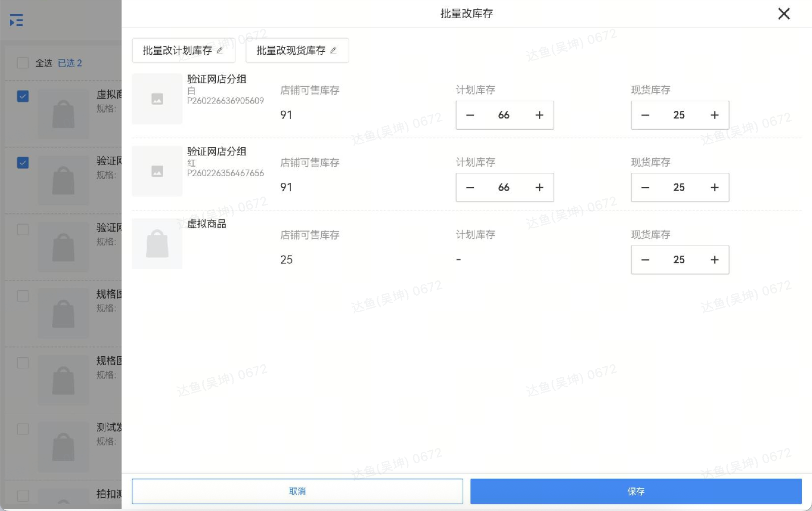Uncheck the second checked product checkbox
This screenshot has width=812, height=511.
tap(23, 163)
